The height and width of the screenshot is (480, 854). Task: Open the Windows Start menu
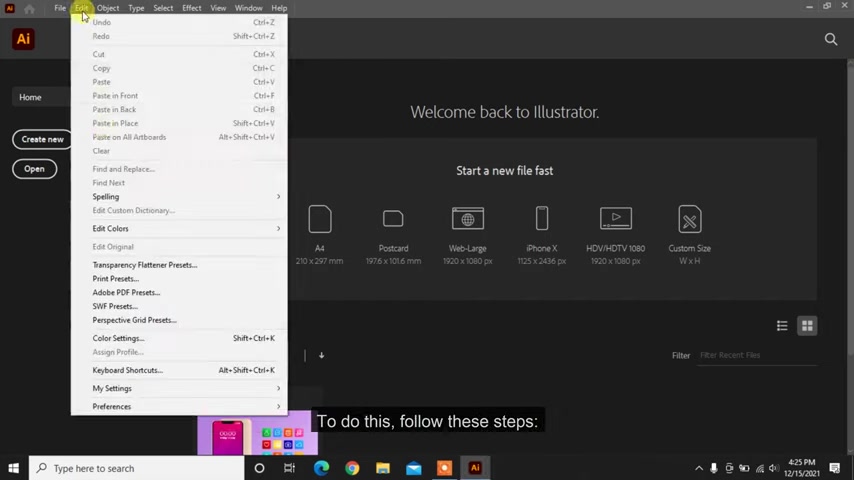tap(14, 468)
